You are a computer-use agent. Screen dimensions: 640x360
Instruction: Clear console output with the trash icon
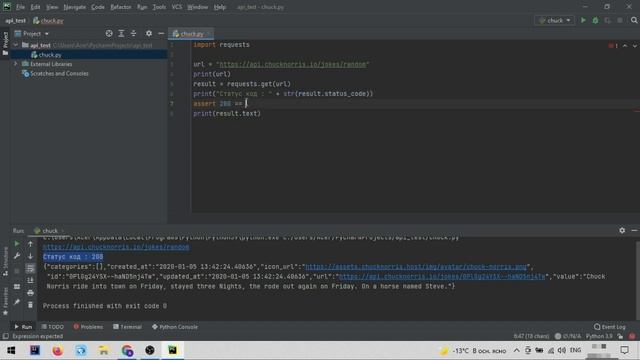[30, 305]
